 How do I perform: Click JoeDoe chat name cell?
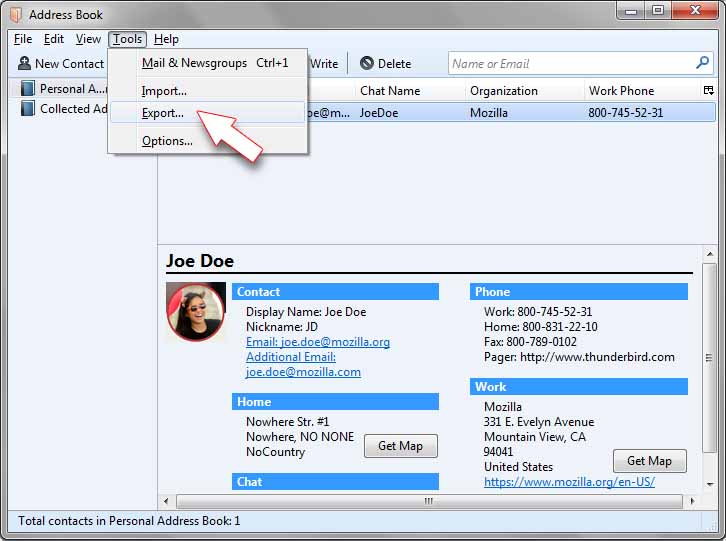pos(379,113)
